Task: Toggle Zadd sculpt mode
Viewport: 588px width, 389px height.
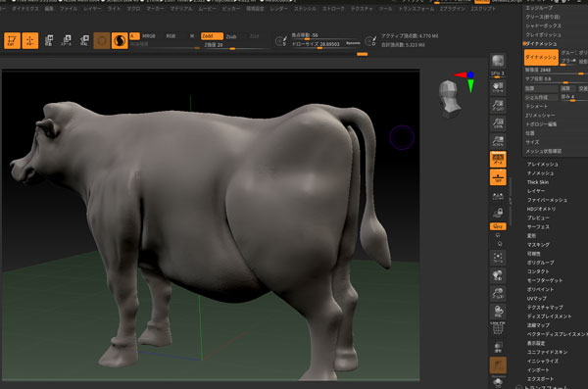Action: [212, 36]
